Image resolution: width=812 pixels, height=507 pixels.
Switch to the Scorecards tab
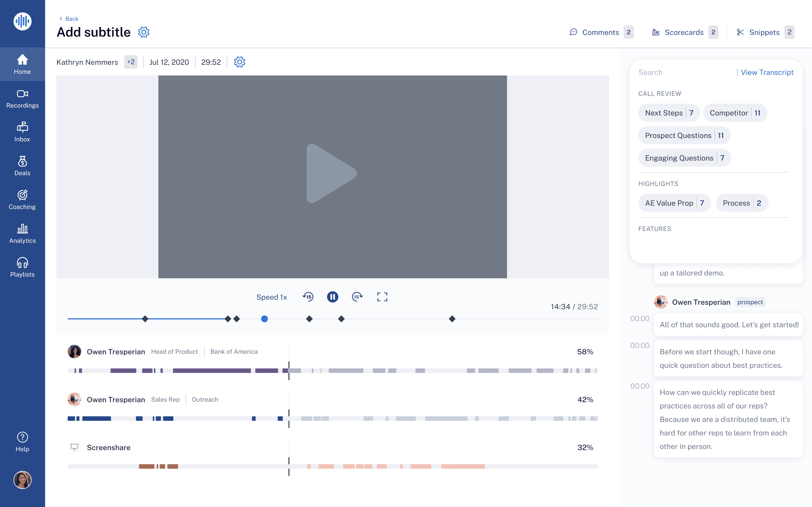tap(684, 32)
